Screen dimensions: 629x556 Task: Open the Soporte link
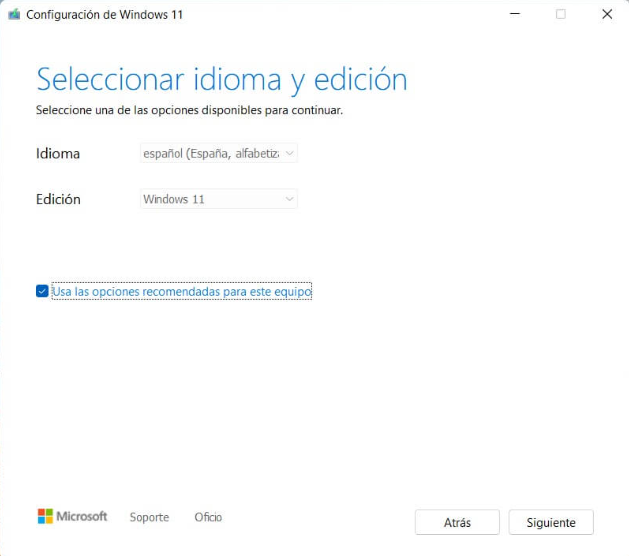point(149,517)
